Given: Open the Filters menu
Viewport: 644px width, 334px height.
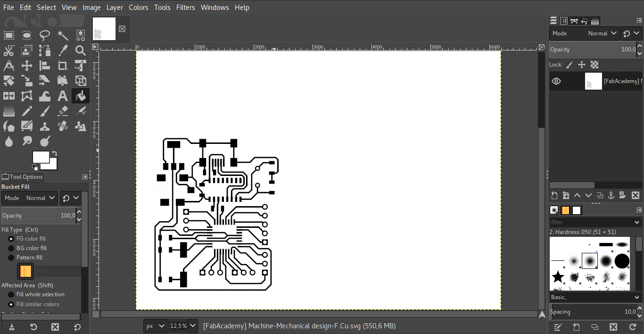Looking at the screenshot, I should pyautogui.click(x=185, y=7).
